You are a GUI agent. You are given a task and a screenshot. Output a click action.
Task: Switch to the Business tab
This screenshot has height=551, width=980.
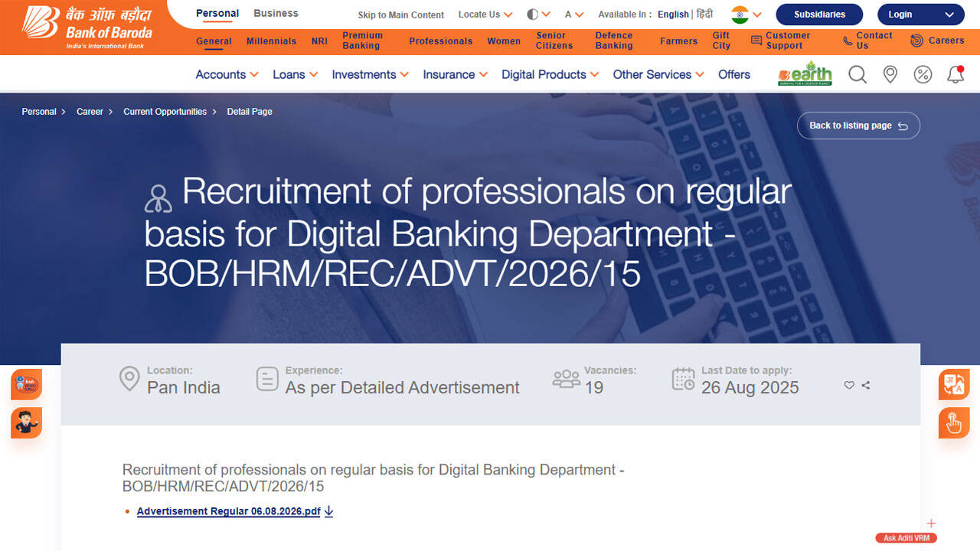[x=276, y=13]
